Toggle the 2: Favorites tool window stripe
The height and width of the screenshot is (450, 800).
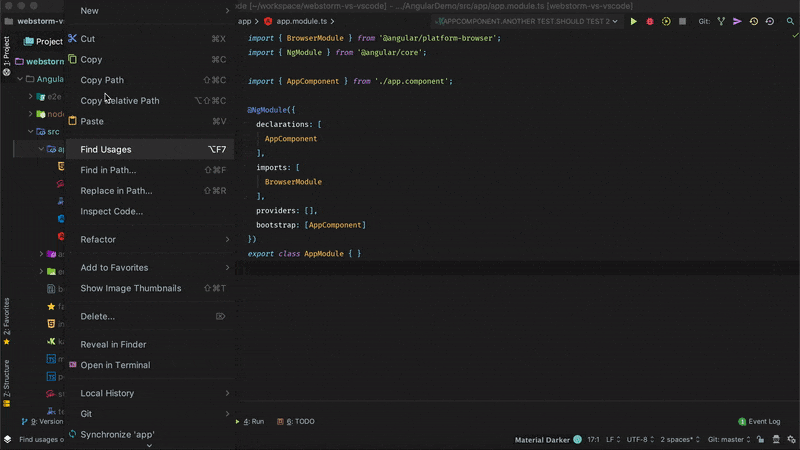point(7,321)
